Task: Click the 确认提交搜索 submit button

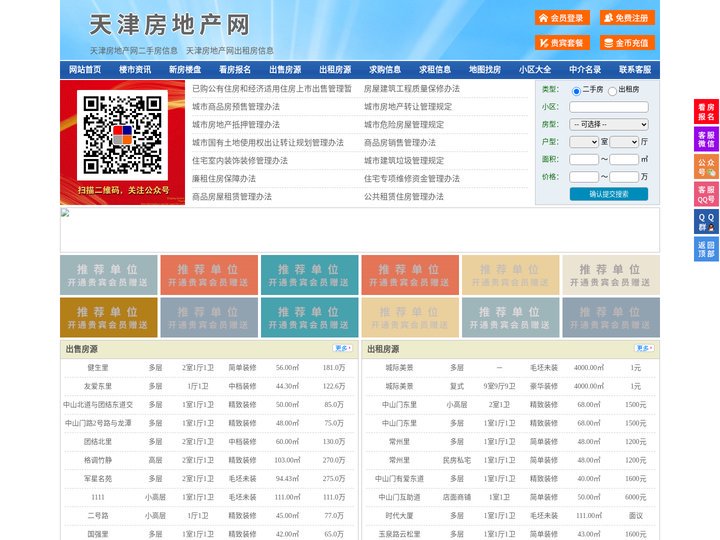Action: coord(609,194)
